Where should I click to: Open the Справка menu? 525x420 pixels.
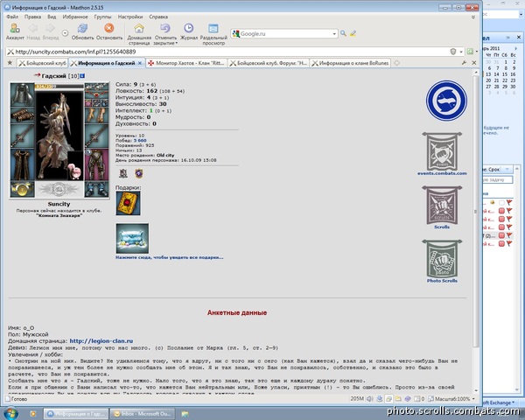click(158, 17)
